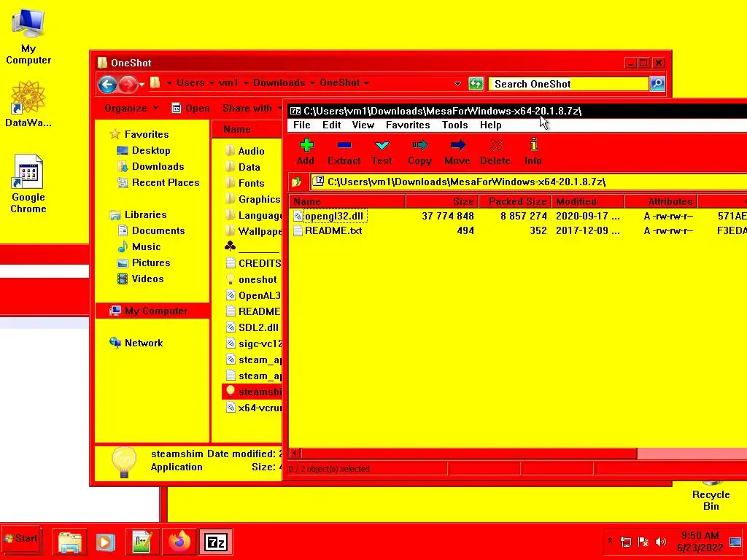Open the address bar history dropdown
The height and width of the screenshot is (560, 747).
pos(458,84)
